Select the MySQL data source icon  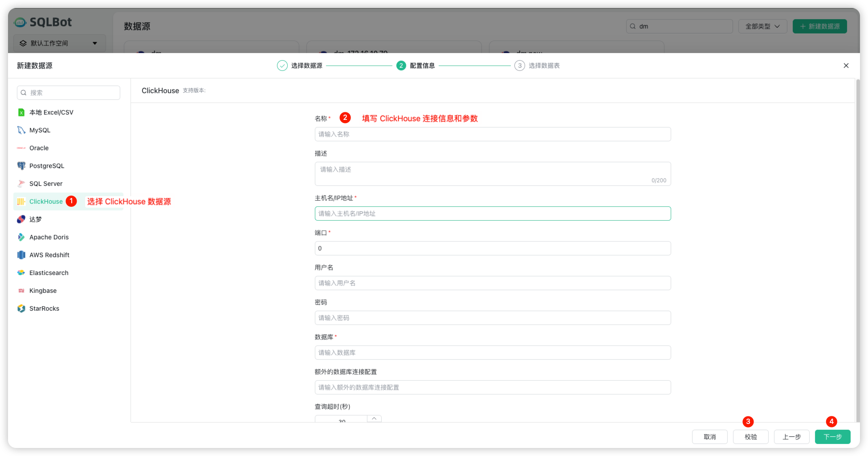click(x=21, y=130)
